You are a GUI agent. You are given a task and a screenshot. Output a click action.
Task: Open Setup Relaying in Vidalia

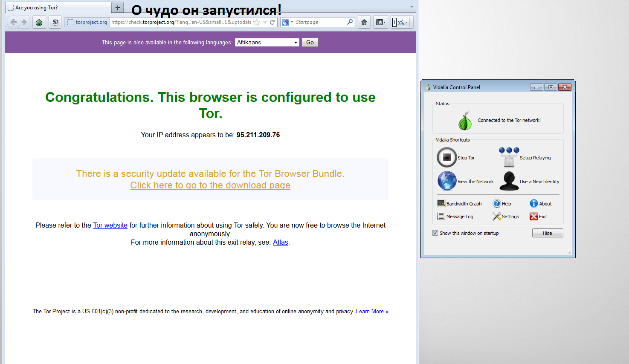tap(525, 157)
